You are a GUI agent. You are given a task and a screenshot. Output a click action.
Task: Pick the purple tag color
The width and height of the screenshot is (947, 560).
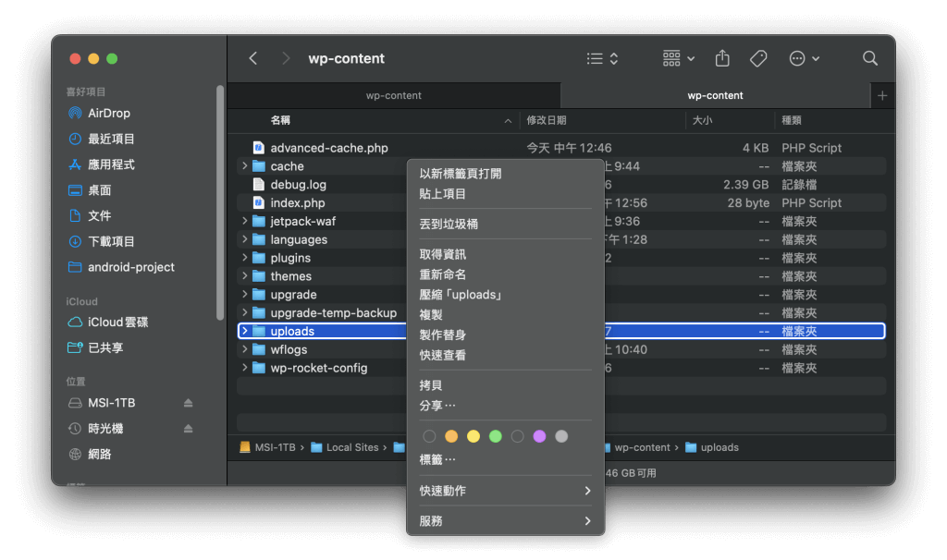(x=539, y=436)
